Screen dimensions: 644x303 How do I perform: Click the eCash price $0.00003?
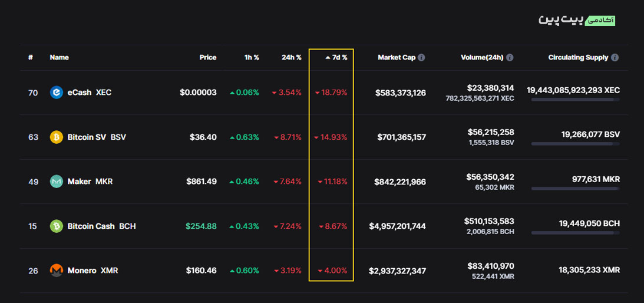click(x=198, y=93)
